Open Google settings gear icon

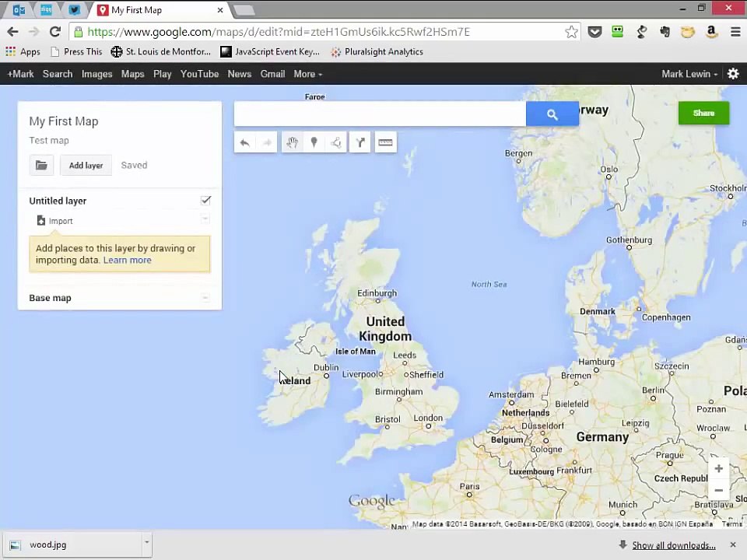coord(733,74)
